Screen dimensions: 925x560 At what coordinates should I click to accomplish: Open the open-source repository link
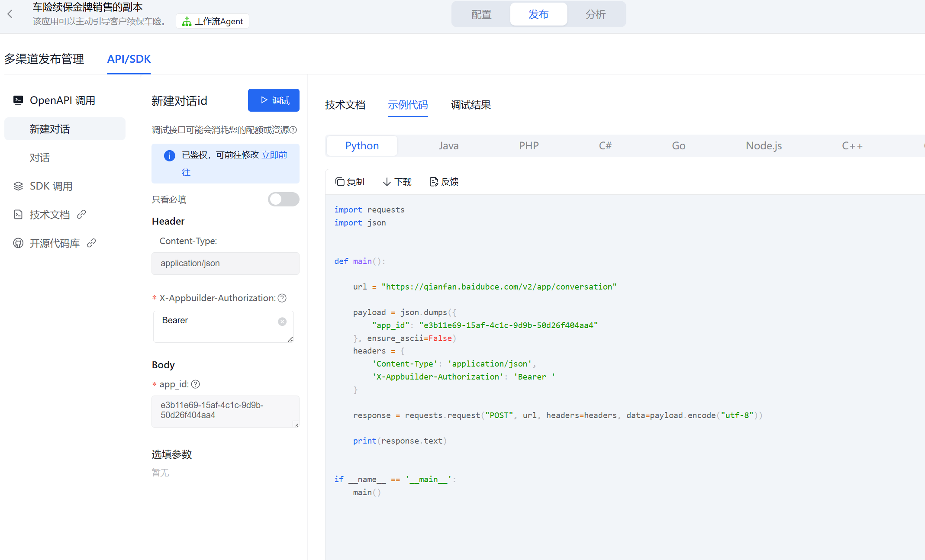click(55, 243)
